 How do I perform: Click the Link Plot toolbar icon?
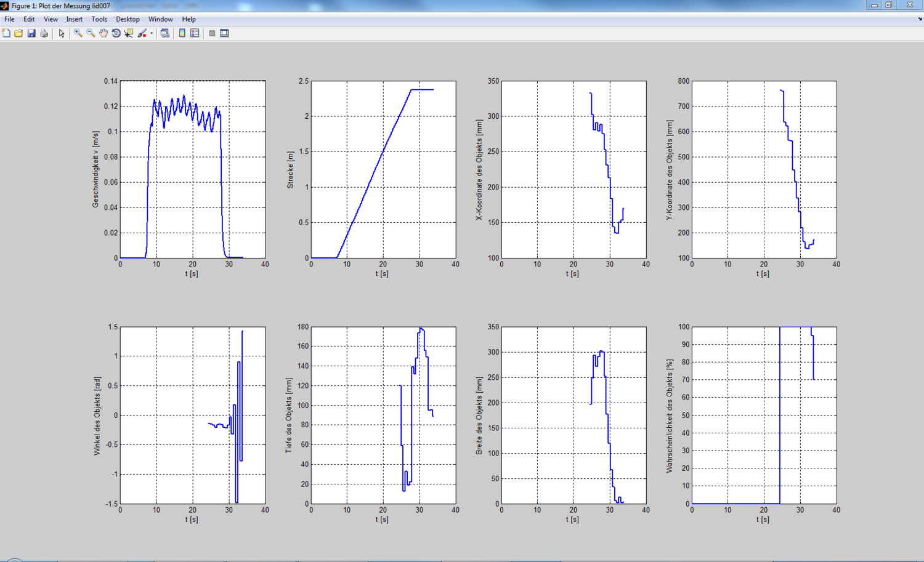tap(164, 33)
